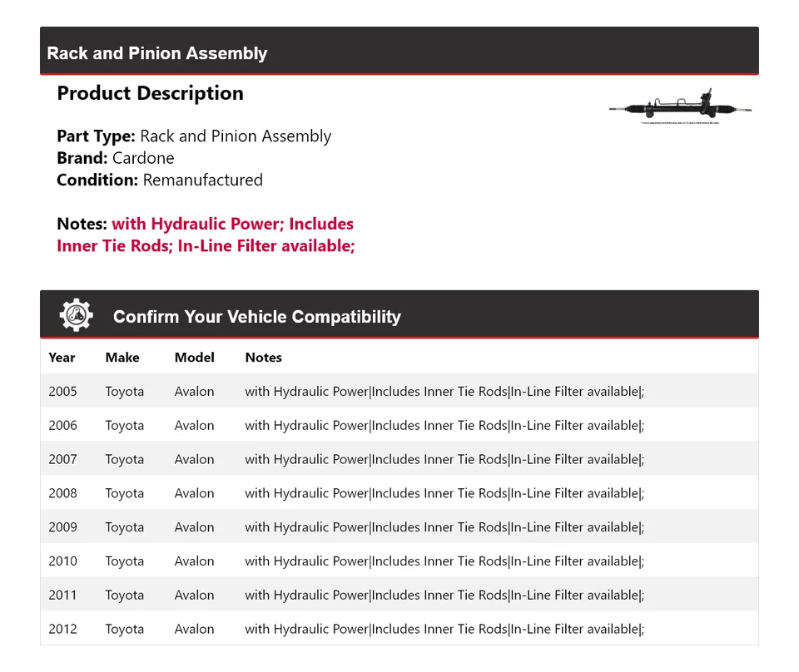Select the 2012 Toyota Avalon row

[x=399, y=630]
